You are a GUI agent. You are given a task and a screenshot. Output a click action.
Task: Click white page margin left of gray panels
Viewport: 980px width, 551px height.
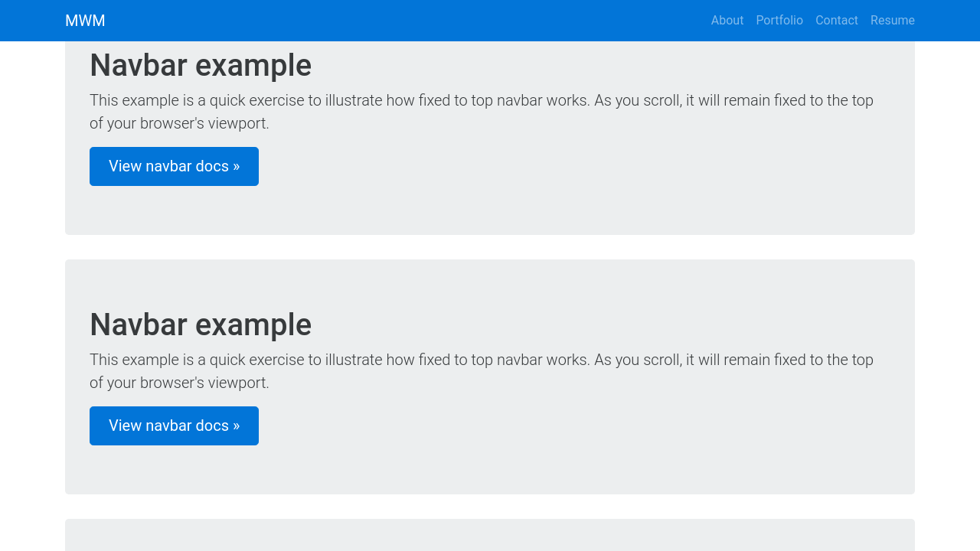tap(32, 306)
